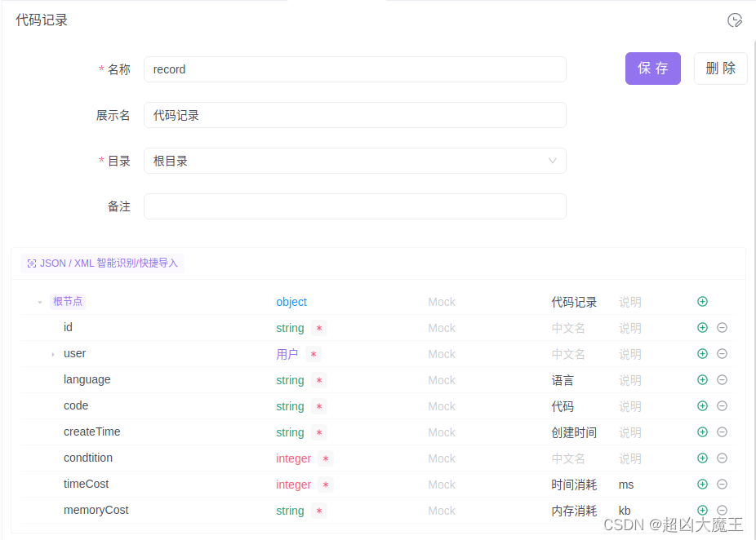This screenshot has height=540, width=756.
Task: Toggle required flag for condtition field
Action: 326,459
